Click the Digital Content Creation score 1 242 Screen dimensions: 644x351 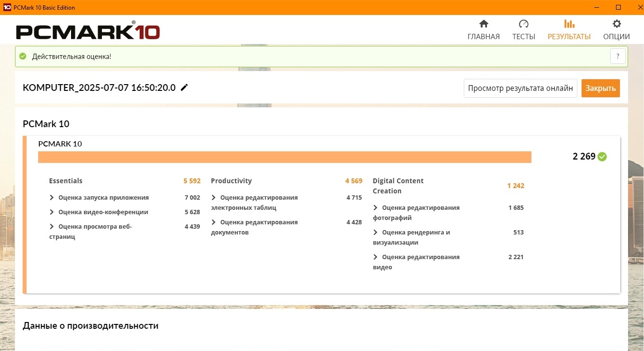pos(515,186)
